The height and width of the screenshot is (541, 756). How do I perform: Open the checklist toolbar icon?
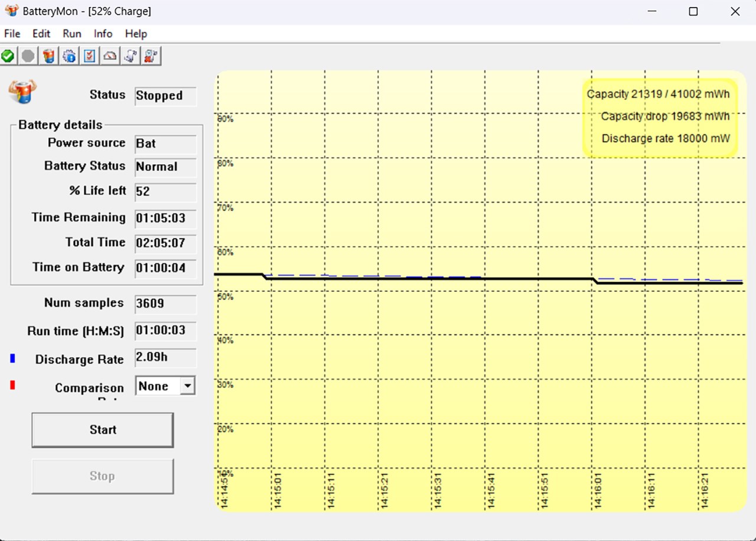(89, 56)
